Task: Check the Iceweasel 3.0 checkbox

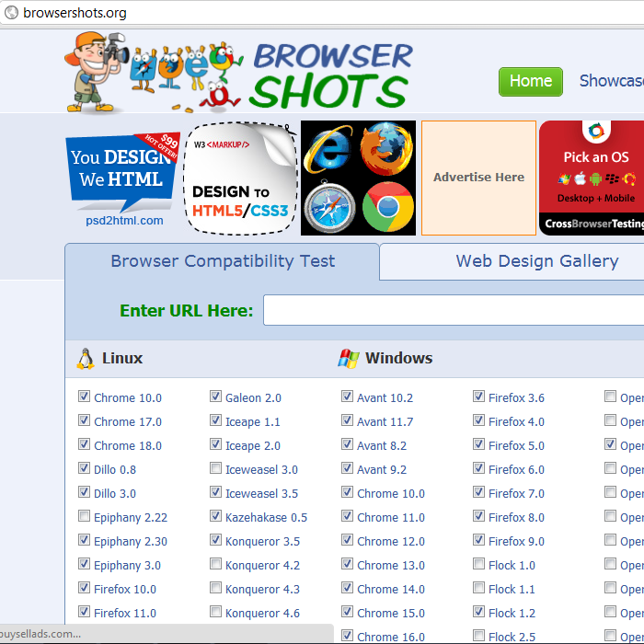Action: click(215, 467)
